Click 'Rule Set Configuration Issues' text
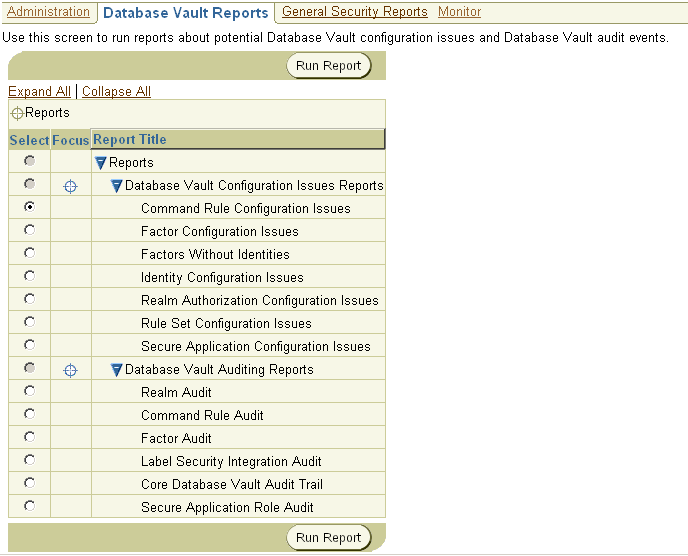 (226, 323)
